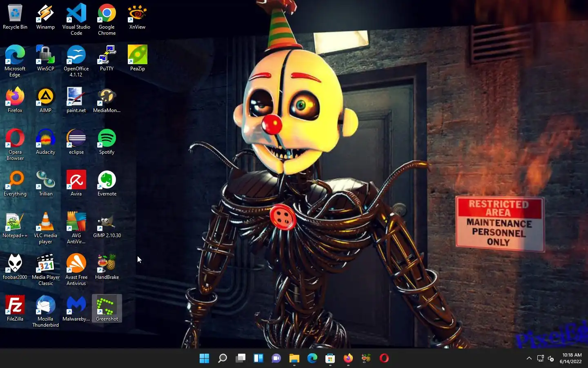Screen dimensions: 588x368
Task: Launch Winamp from the desktop
Action: pyautogui.click(x=45, y=17)
